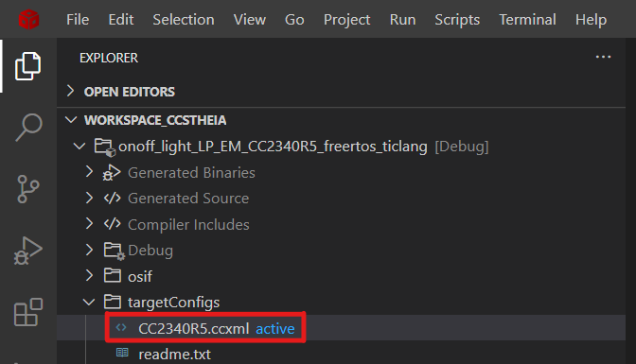Open the View menu
Image resolution: width=636 pixels, height=364 pixels.
click(x=250, y=20)
